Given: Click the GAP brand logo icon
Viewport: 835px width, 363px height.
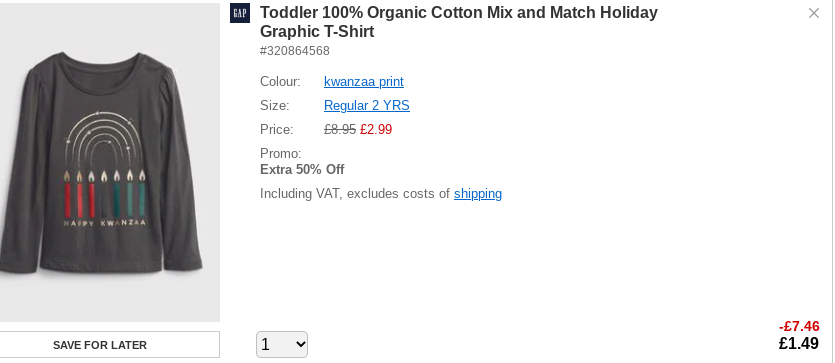Looking at the screenshot, I should click(x=240, y=13).
